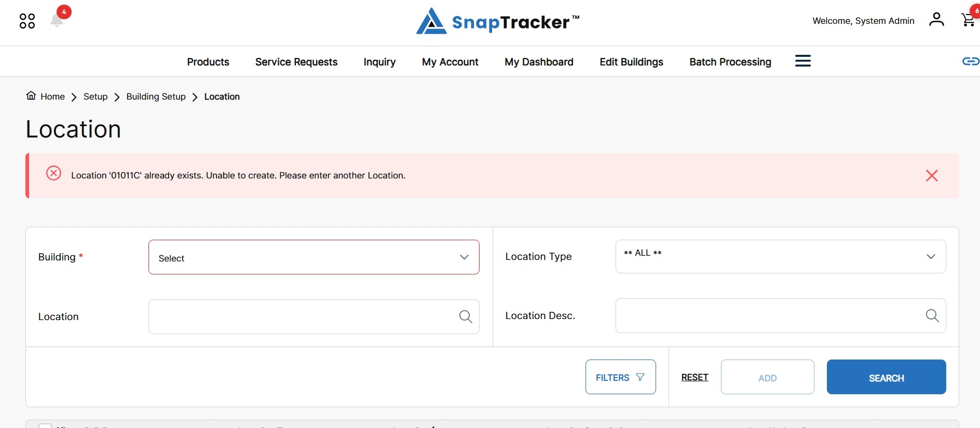
Task: Click the Location Desc. search magnifier
Action: pos(932,315)
